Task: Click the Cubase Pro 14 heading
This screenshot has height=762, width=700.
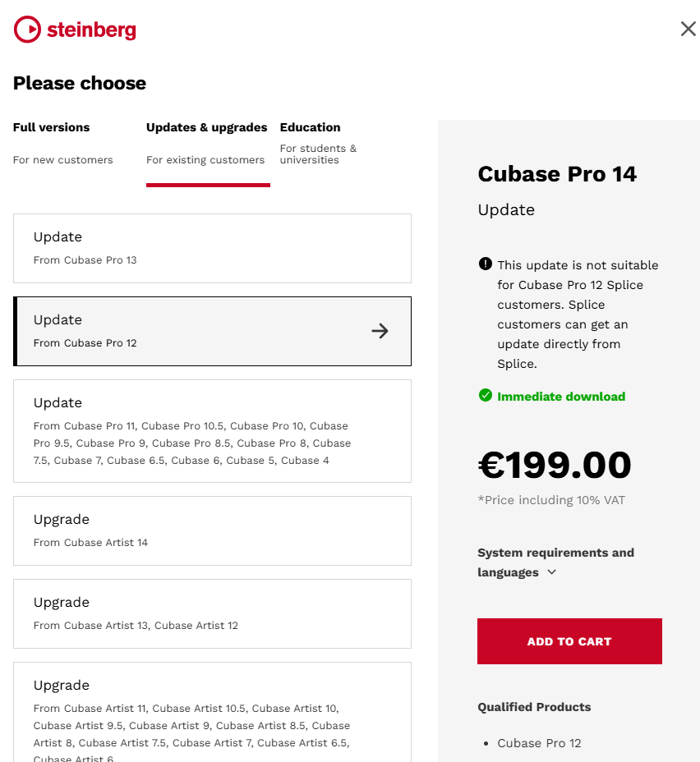Action: (557, 174)
